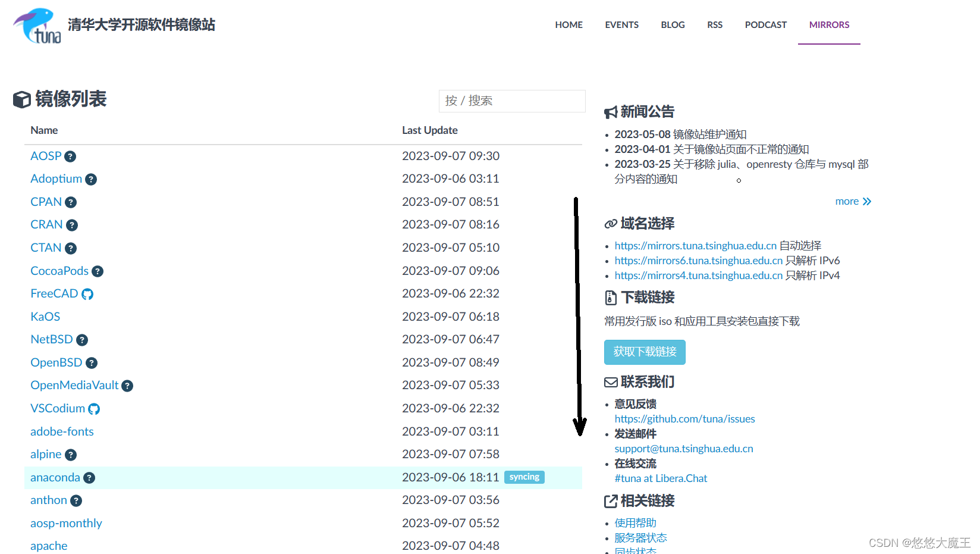Open the aosp-monthly mirror link
This screenshot has height=554, width=980.
tap(66, 523)
